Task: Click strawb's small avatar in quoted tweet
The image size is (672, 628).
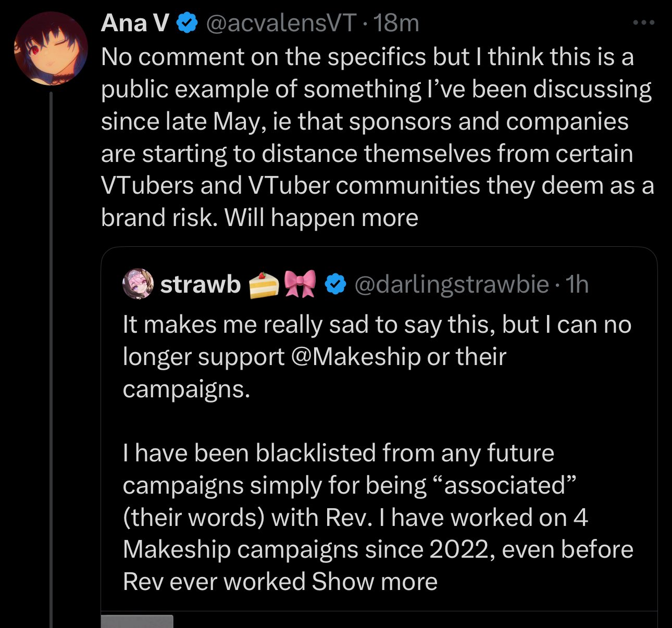Action: pyautogui.click(x=138, y=284)
